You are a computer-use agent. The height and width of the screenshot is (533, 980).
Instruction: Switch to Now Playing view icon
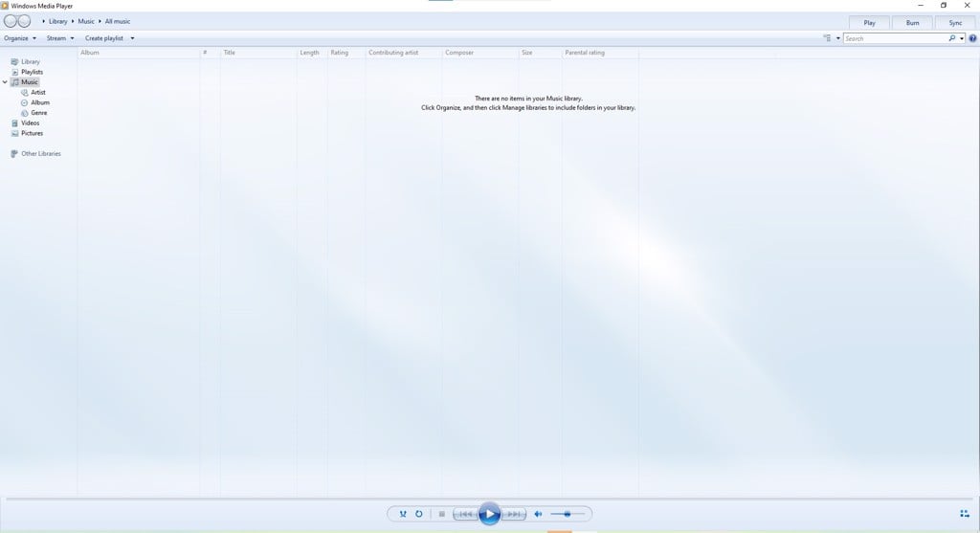pos(964,514)
